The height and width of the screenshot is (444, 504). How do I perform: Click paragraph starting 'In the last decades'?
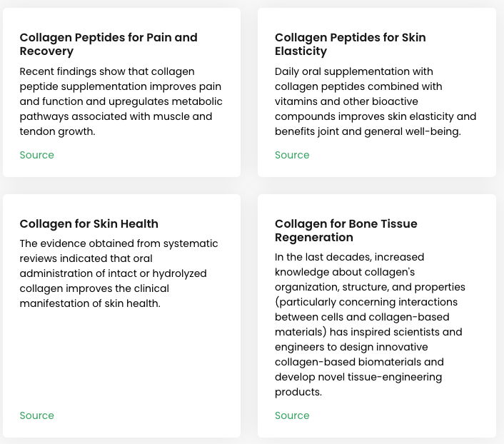pos(370,324)
